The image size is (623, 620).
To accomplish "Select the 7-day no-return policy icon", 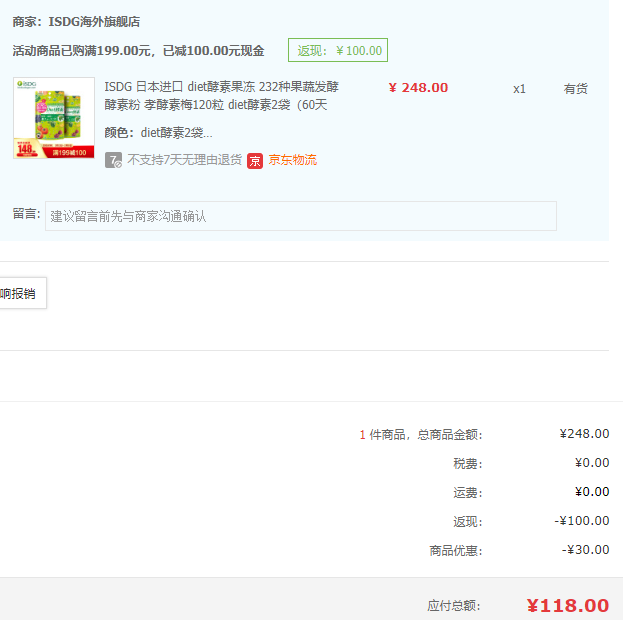I will (x=113, y=160).
